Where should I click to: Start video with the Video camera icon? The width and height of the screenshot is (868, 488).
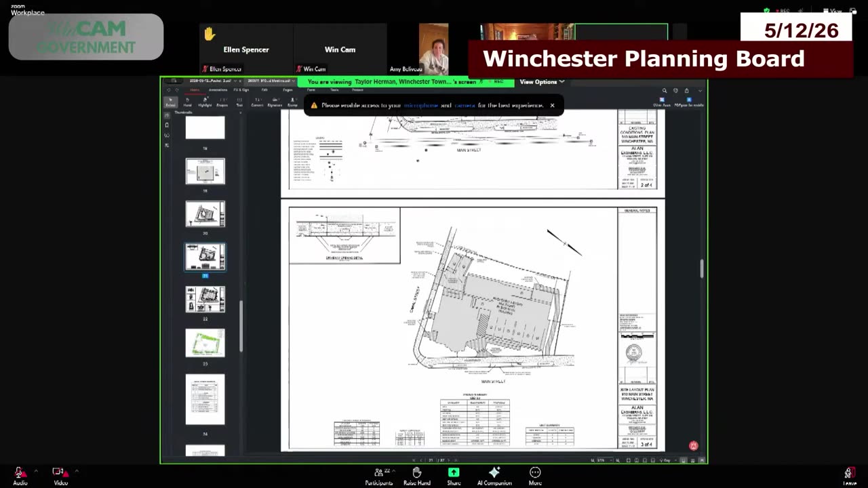(x=59, y=472)
